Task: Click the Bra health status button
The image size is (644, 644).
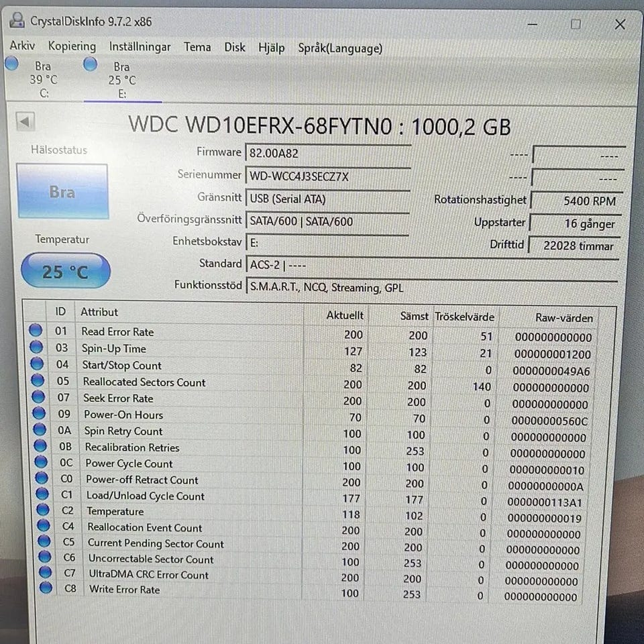Action: [62, 191]
